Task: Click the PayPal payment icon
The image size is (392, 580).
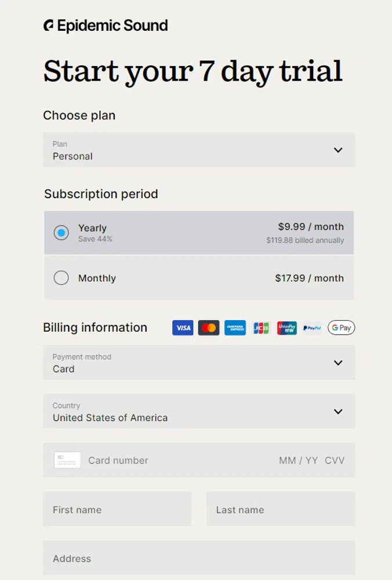Action: 311,328
